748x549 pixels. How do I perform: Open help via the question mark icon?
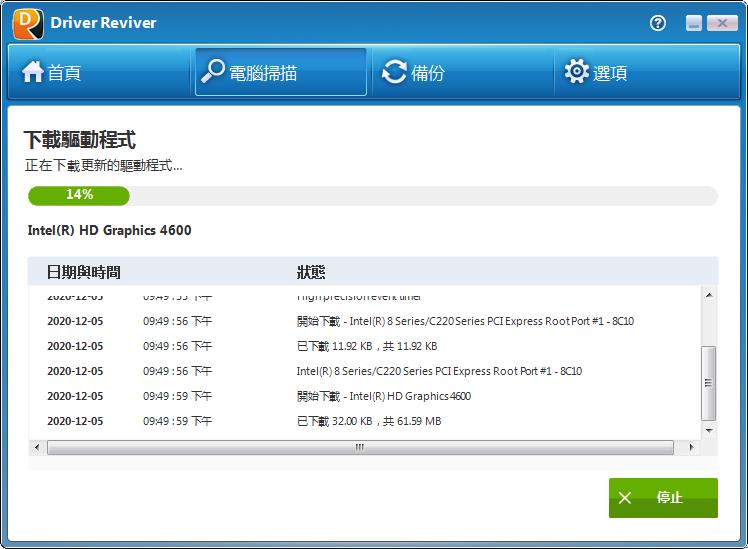pos(658,23)
